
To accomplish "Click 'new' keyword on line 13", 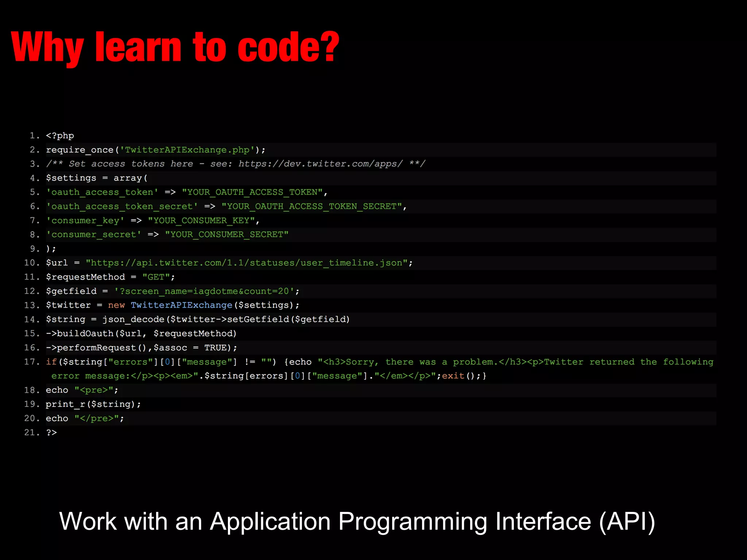I will pos(116,305).
